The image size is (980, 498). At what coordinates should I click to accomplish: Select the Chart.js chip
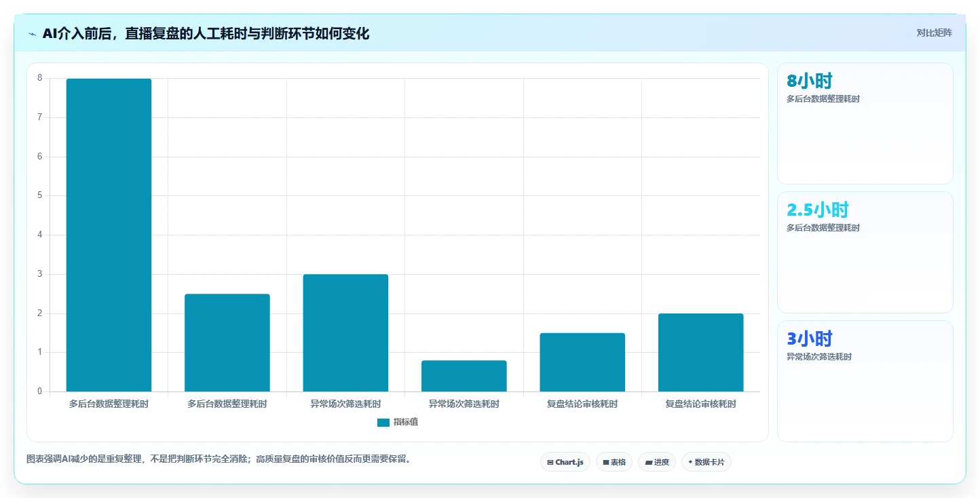(565, 462)
